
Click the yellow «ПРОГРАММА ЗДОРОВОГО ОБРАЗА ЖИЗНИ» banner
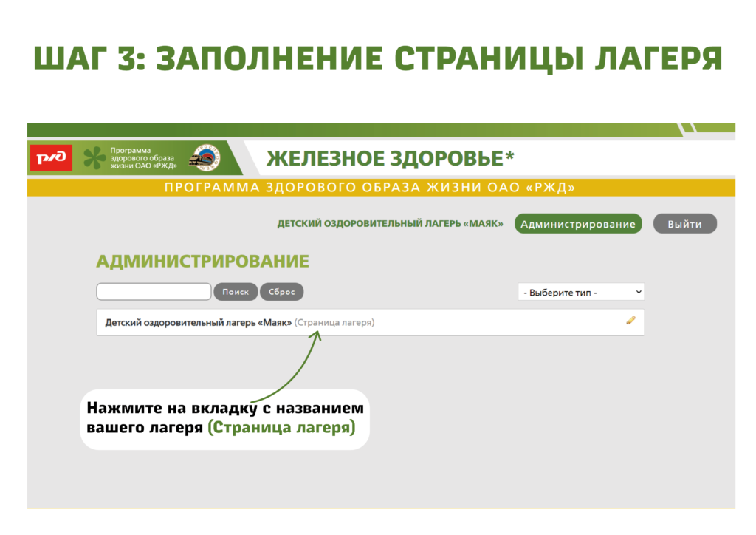pos(381,188)
